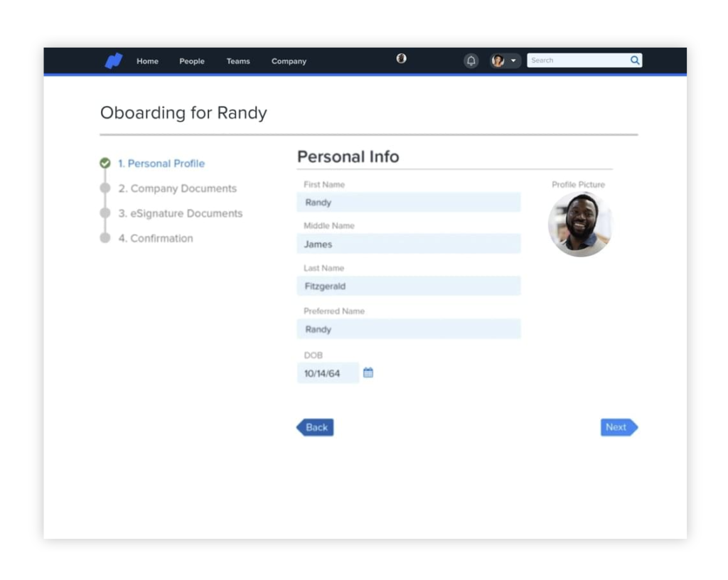
Task: Open the calendar picker beside the DOB field
Action: pyautogui.click(x=368, y=372)
